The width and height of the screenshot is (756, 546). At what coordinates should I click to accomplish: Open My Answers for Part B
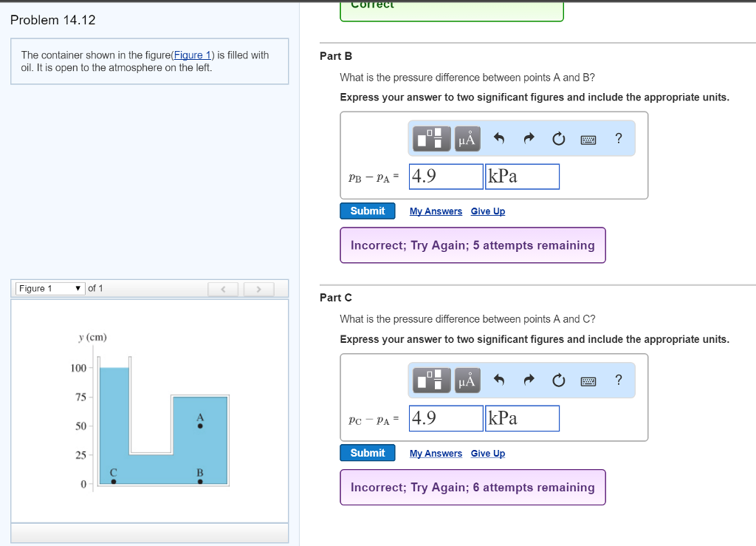click(x=436, y=211)
